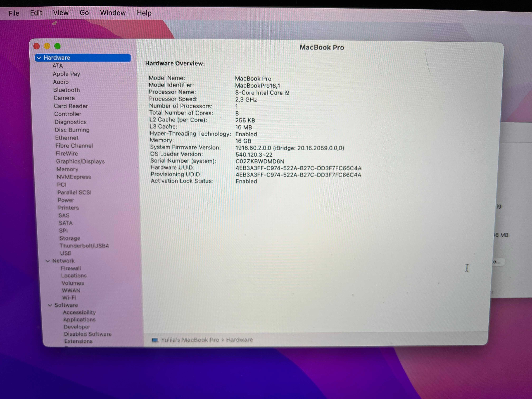
Task: Collapse the Hardware section chevron
Action: (39, 58)
